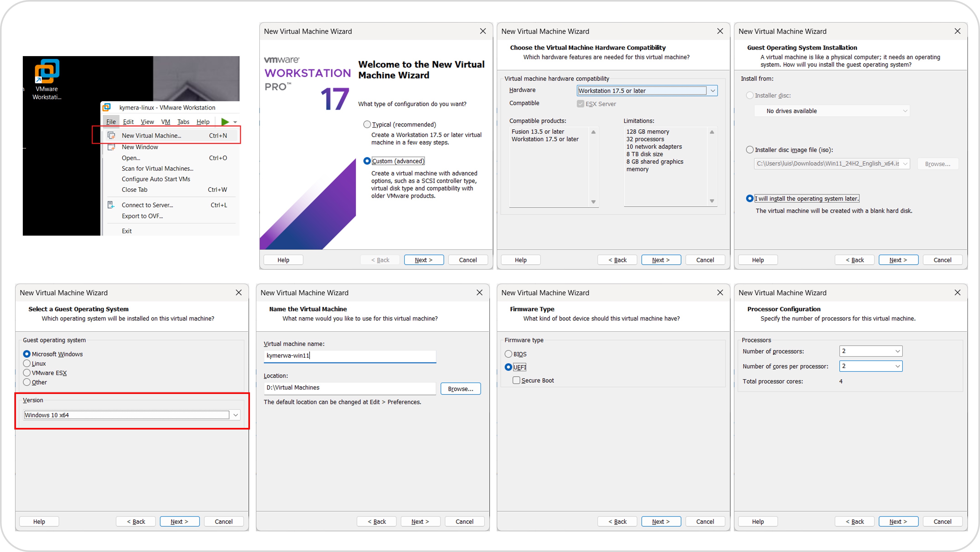This screenshot has width=980, height=552.
Task: Select the BIOS firmware radio button
Action: pos(508,354)
